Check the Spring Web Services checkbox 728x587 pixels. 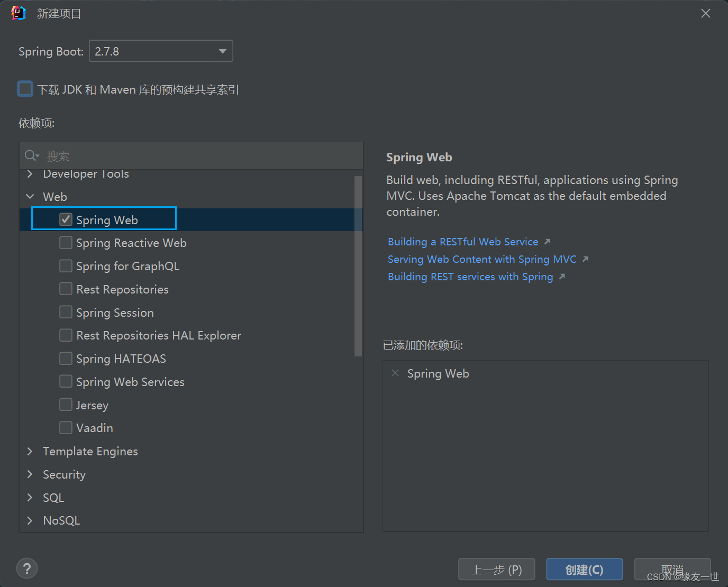coord(66,381)
